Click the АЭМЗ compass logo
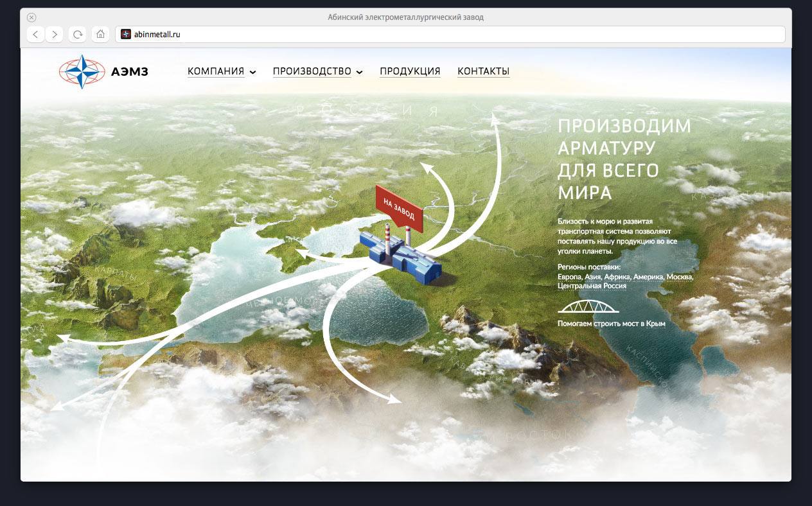 point(82,71)
